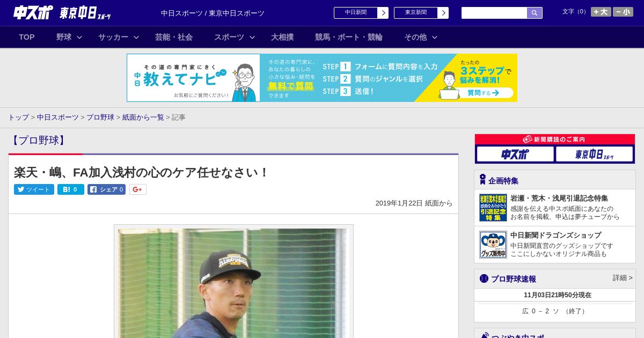Select 競馬・ボート・競輪 in navigation bar
This screenshot has width=644, height=338.
coord(349,37)
